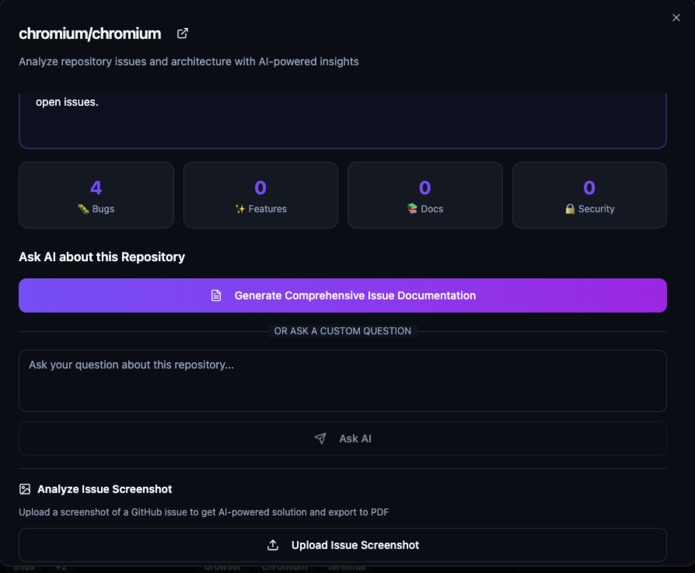Click the 'Analyze Issue Screenshot' heading
This screenshot has width=695, height=573.
(x=105, y=489)
